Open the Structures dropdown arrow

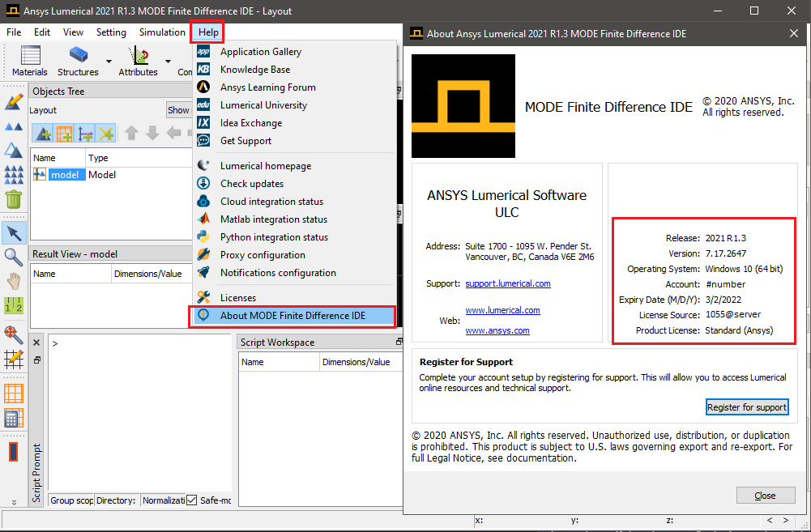tap(109, 61)
